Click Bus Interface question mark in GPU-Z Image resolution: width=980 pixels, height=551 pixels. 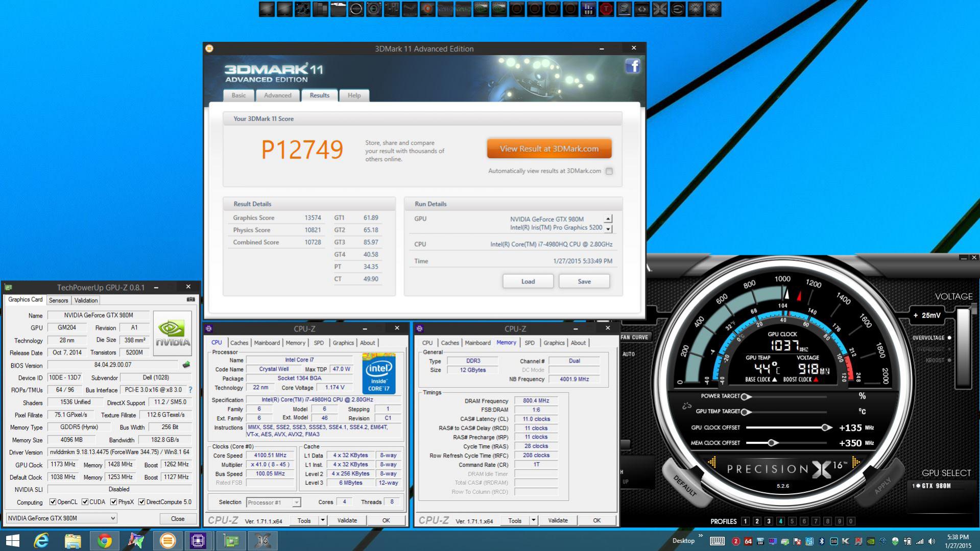(190, 390)
